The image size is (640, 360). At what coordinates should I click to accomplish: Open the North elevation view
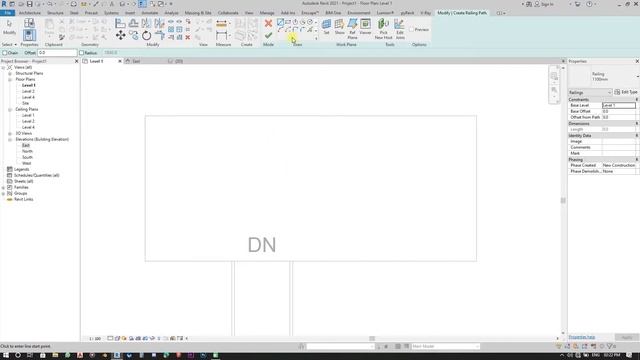click(x=27, y=151)
